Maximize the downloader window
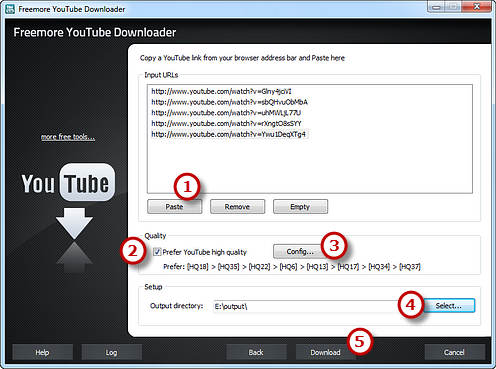Viewport: 496px width, 369px height. tap(453, 7)
